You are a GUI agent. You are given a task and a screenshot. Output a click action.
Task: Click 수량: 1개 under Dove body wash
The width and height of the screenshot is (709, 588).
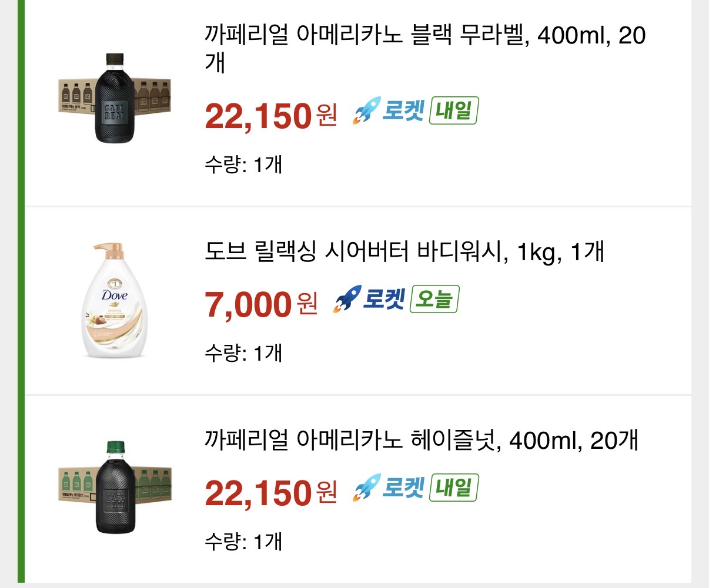click(243, 353)
